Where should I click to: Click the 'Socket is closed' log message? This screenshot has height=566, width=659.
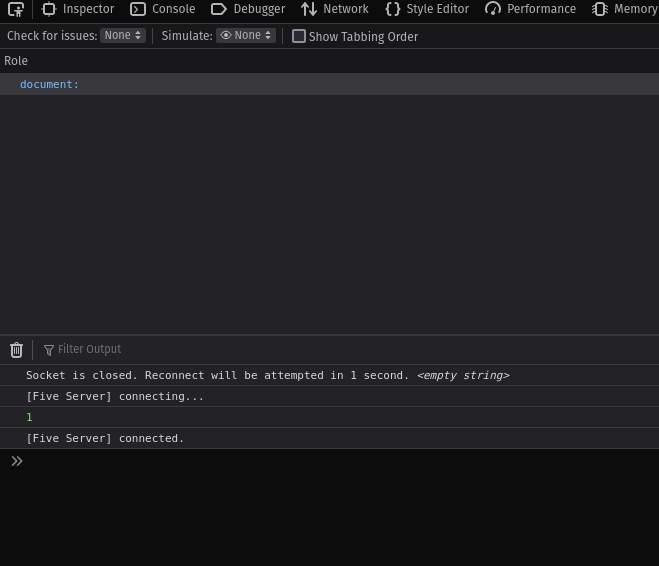tap(330, 375)
